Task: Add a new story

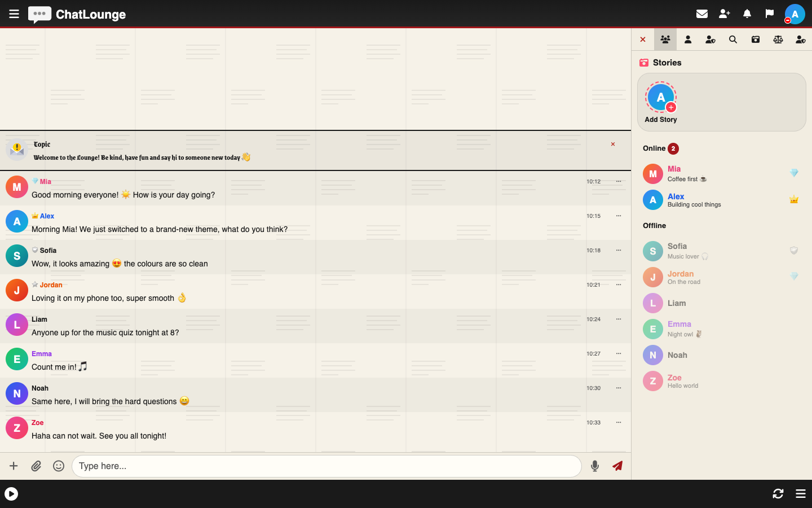Action: click(661, 102)
